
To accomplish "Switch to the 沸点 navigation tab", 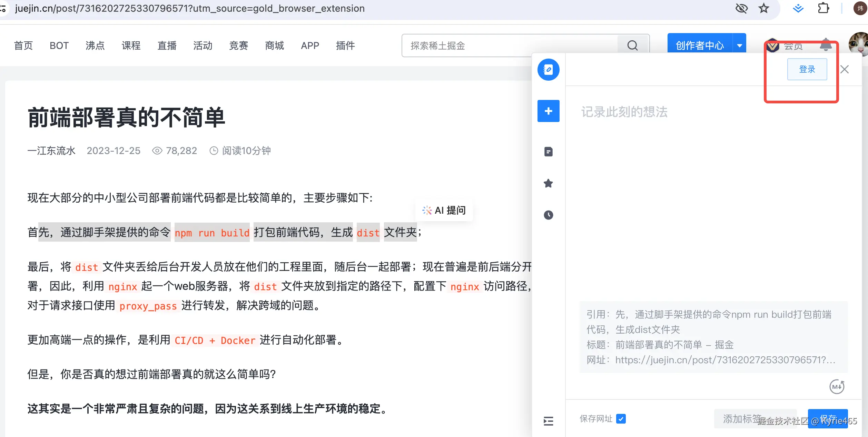I will [x=95, y=45].
